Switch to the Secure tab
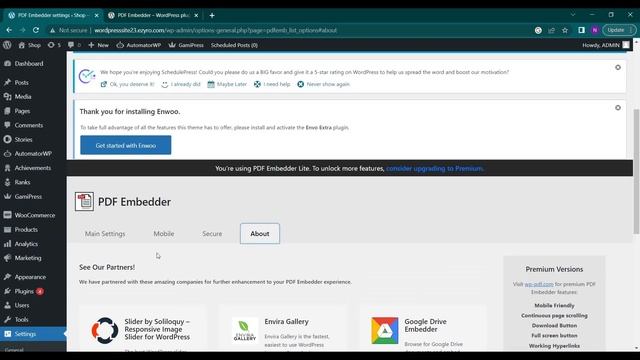 pyautogui.click(x=212, y=234)
